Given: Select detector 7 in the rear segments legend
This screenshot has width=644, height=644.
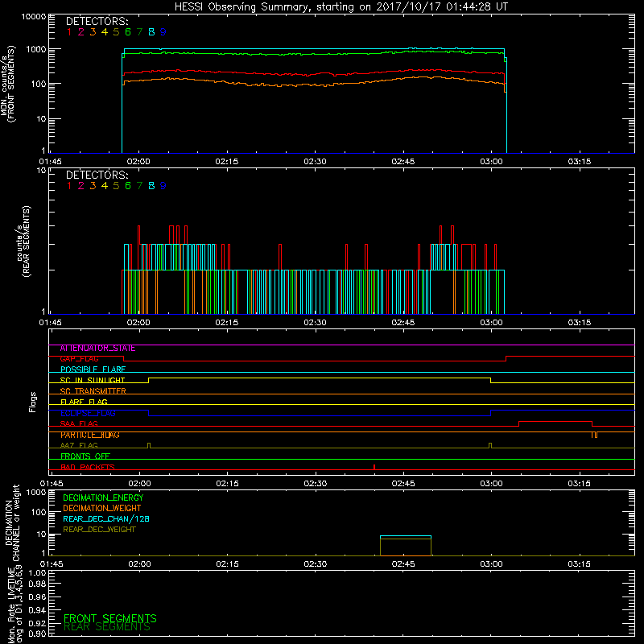Looking at the screenshot, I should coord(139,186).
